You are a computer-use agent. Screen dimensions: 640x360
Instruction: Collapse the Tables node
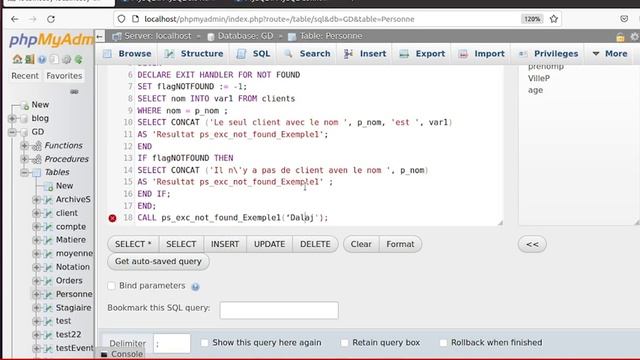click(24, 173)
